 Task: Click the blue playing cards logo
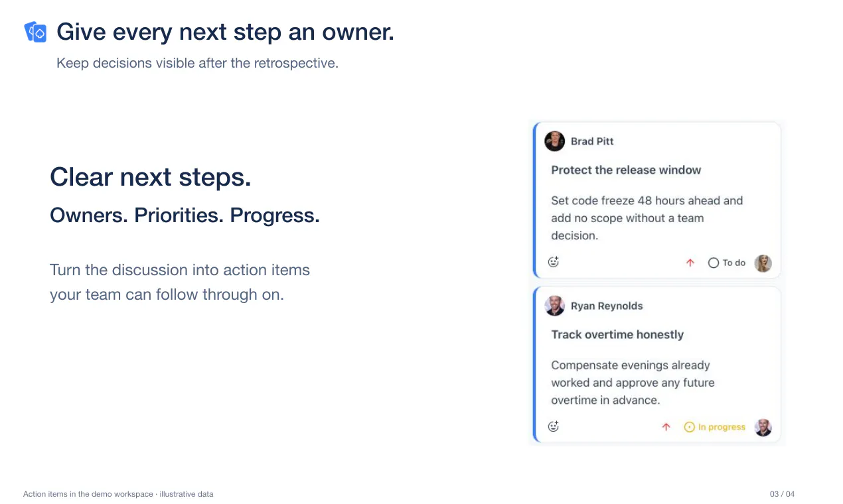click(x=35, y=32)
